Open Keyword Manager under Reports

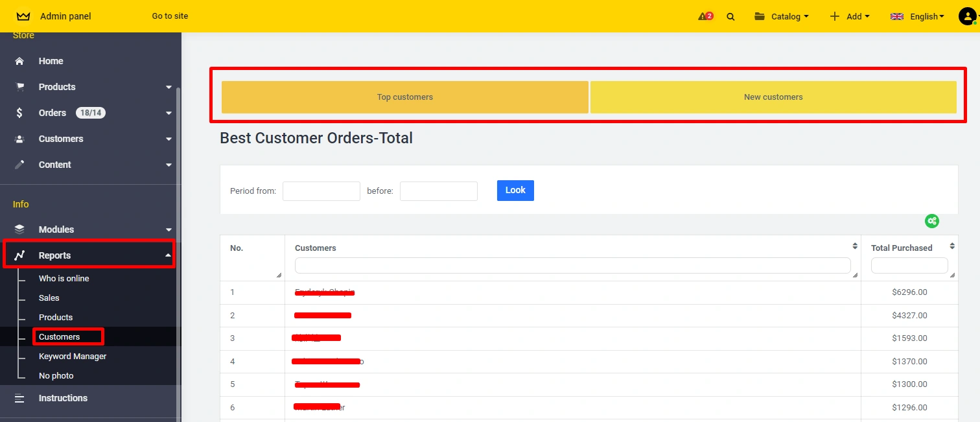pos(73,357)
